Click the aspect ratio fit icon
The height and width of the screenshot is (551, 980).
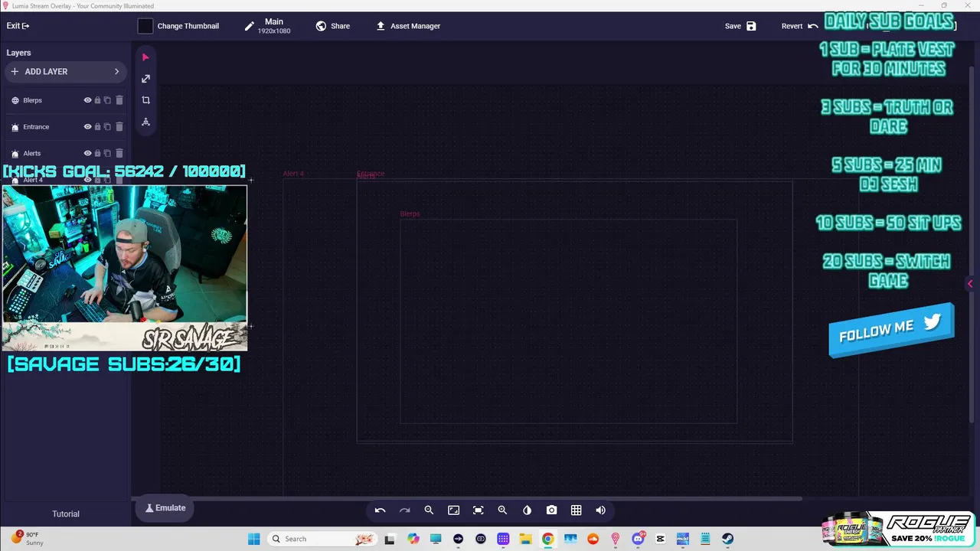[x=453, y=510]
